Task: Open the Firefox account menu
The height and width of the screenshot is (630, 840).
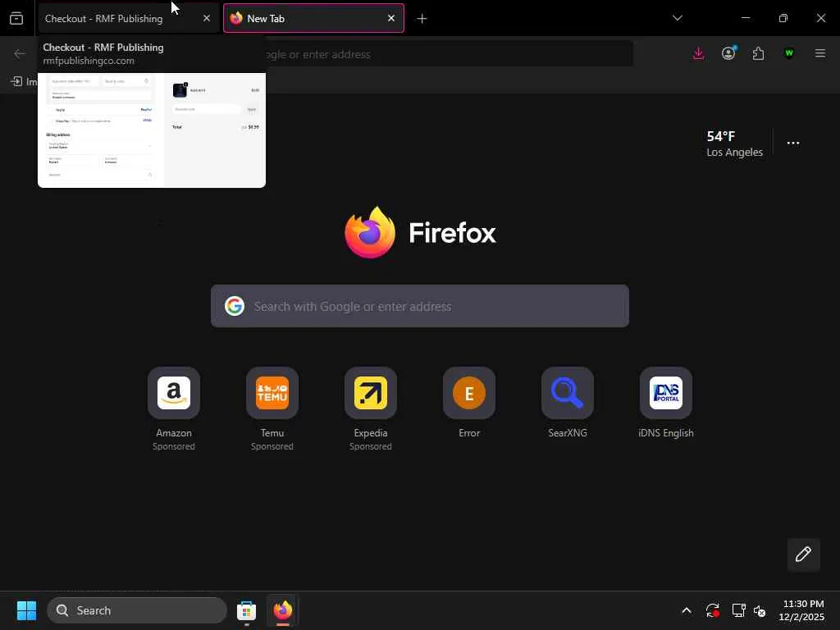Action: coord(728,53)
